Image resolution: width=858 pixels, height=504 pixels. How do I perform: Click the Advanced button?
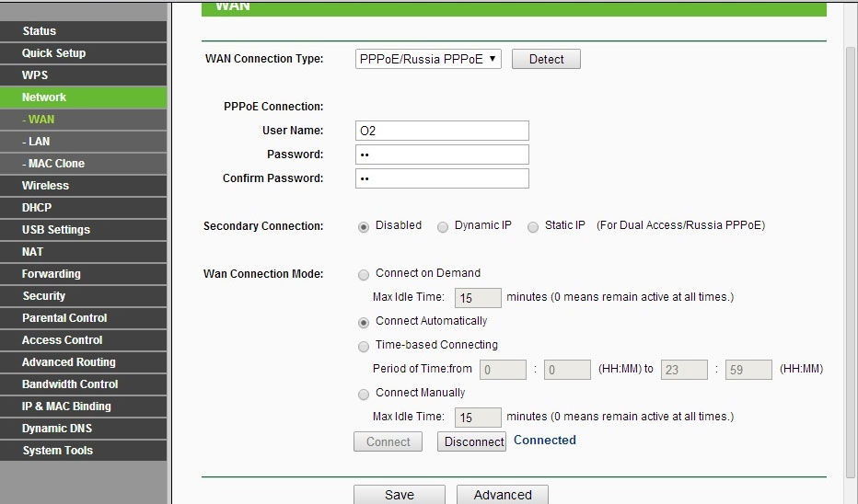[x=503, y=495]
